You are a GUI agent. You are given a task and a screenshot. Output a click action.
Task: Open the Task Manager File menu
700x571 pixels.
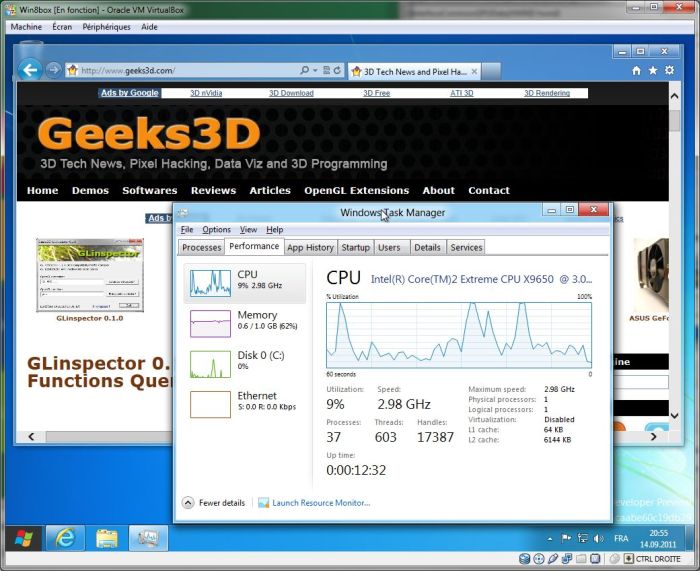coord(187,229)
